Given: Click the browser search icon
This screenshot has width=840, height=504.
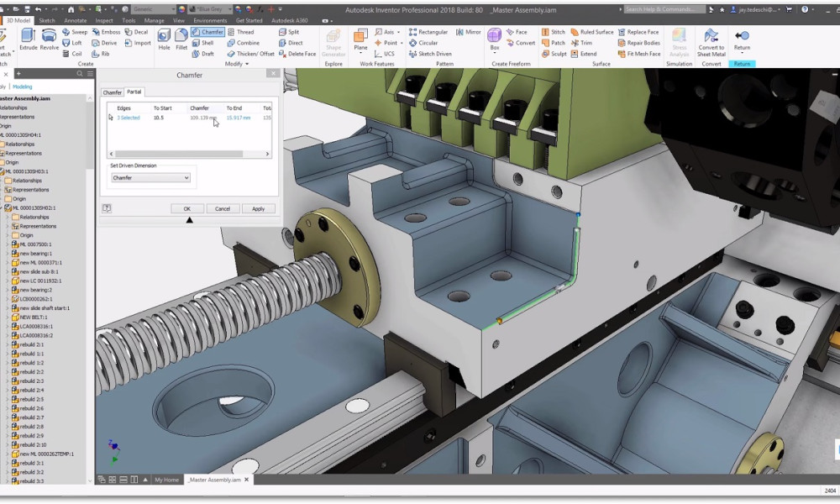Looking at the screenshot, I should (x=79, y=74).
